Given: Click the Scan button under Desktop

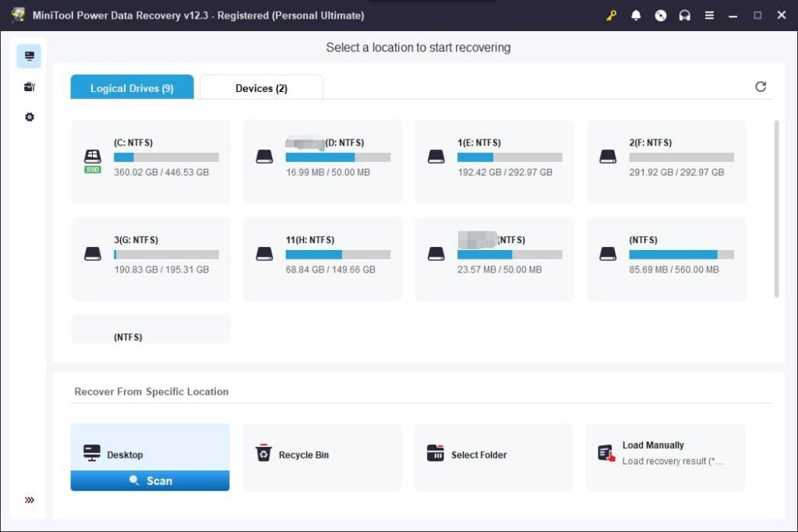Looking at the screenshot, I should coord(150,481).
